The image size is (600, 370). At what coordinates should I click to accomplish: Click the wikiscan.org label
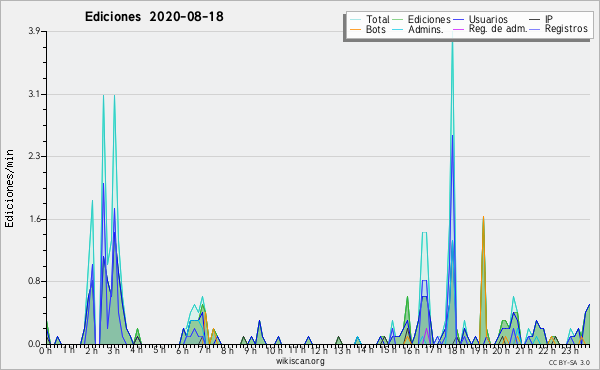[300, 361]
